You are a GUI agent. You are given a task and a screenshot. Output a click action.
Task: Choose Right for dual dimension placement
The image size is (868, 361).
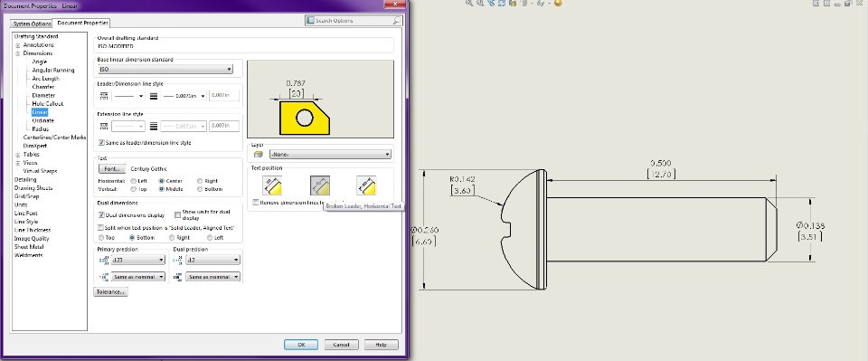(172, 238)
